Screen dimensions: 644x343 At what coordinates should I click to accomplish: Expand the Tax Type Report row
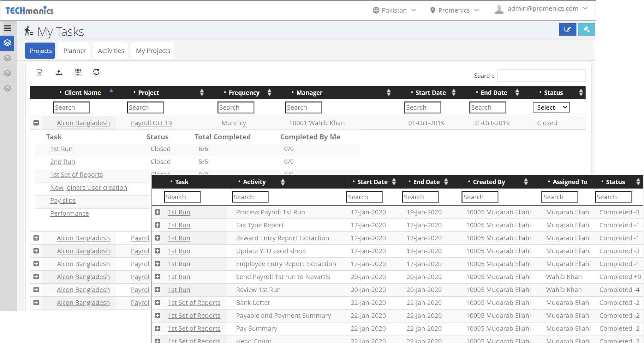coord(158,225)
